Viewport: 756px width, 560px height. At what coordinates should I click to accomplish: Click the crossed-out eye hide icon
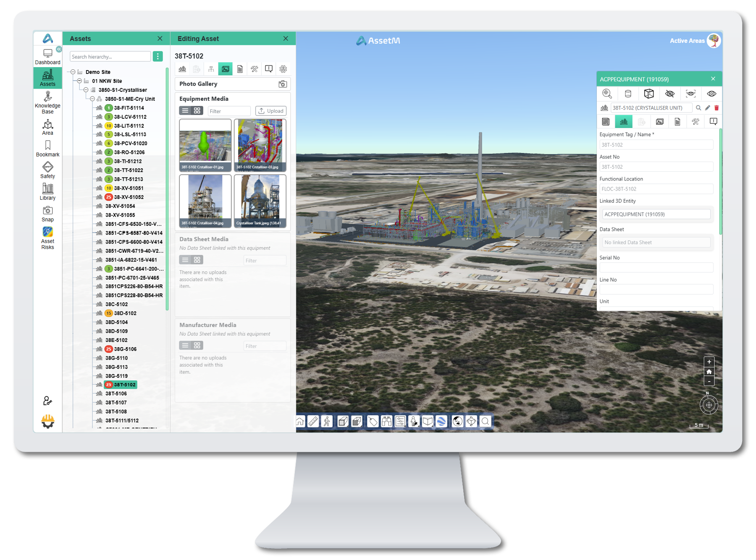(670, 94)
